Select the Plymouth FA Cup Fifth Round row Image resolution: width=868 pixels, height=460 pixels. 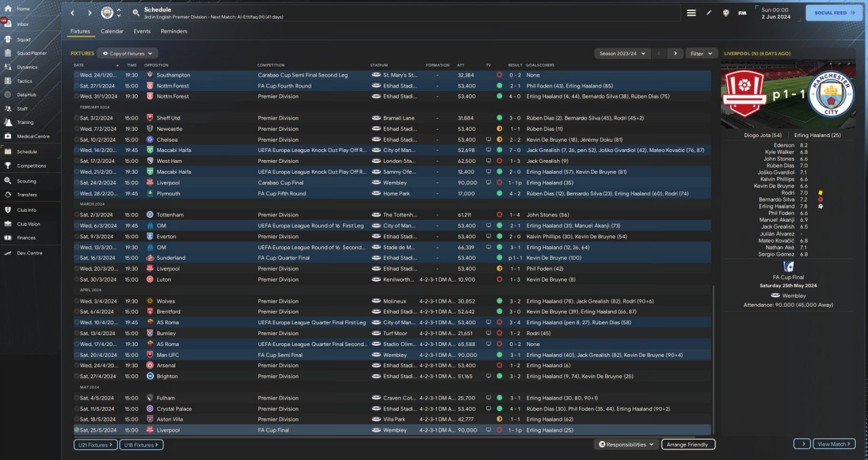coord(392,193)
